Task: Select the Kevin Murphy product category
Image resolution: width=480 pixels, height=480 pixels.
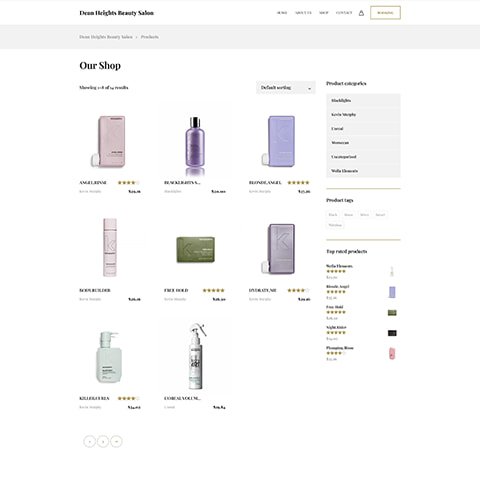Action: pos(363,115)
